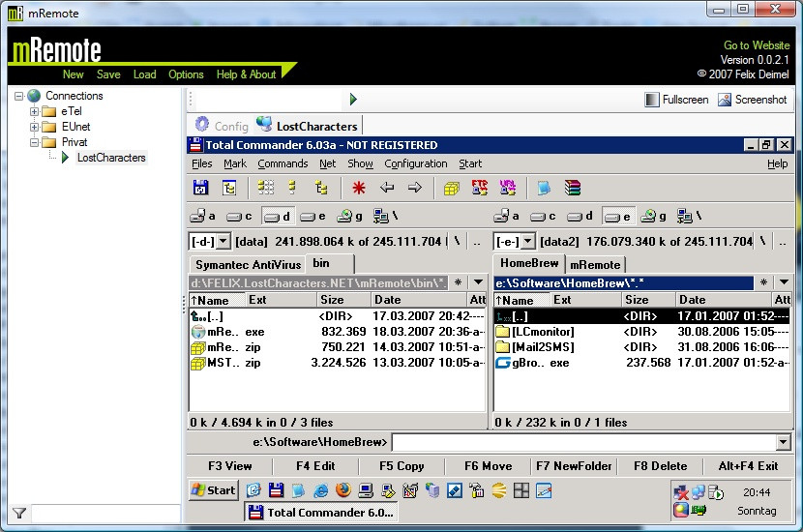Screen dimensions: 803x532
Task: Click the back arrow toolbar icon
Action: [x=387, y=188]
